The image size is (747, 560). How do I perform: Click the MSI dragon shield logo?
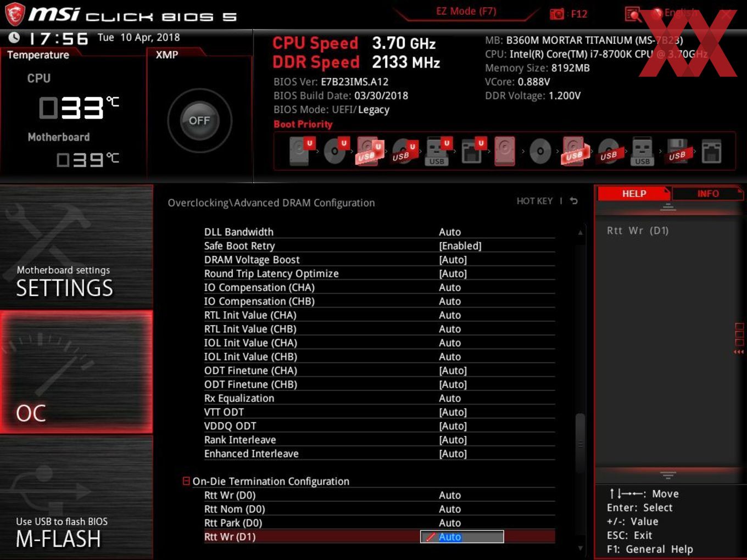(15, 14)
